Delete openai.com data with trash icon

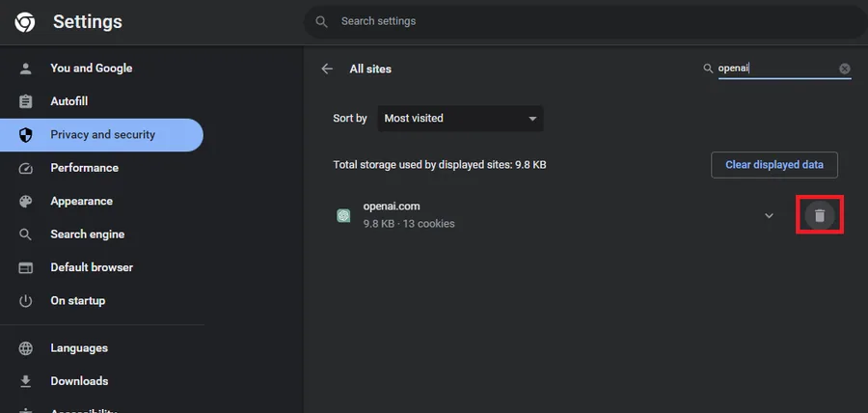point(820,215)
